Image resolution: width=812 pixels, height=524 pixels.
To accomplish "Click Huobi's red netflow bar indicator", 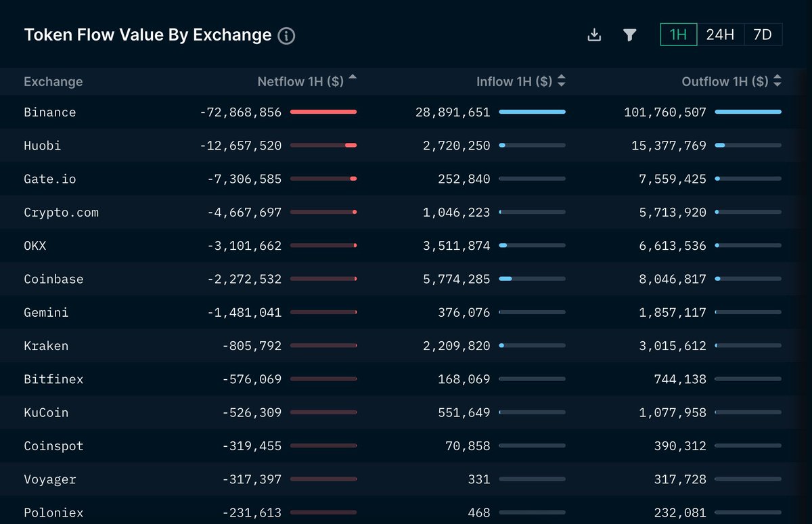I will coord(323,145).
